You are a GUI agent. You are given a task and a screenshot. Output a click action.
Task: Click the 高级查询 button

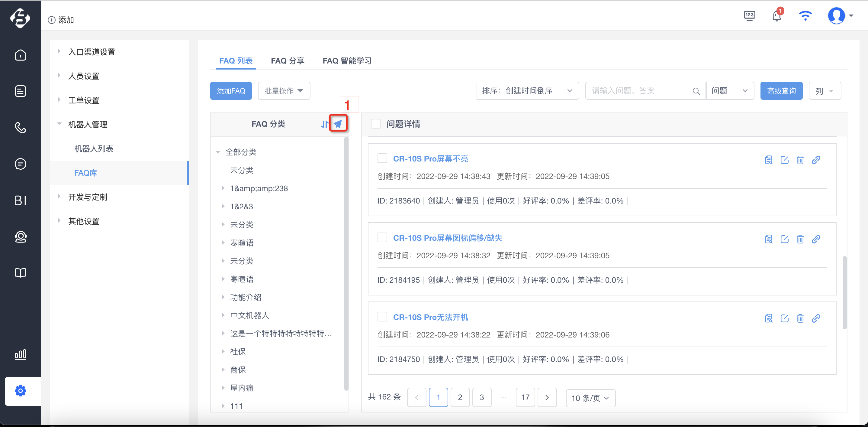click(x=781, y=91)
